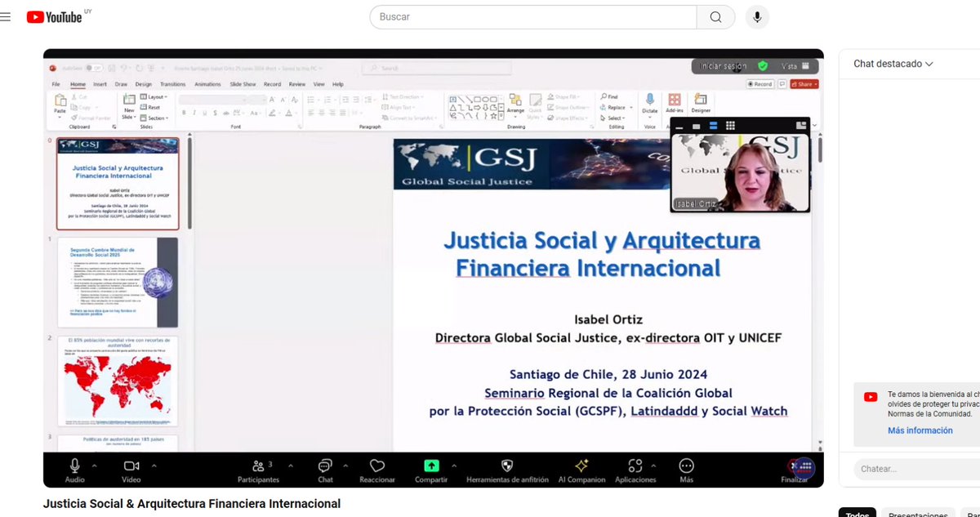Select the Segunda Cumbre Mundial slide thumbnail
980x517 pixels.
pyautogui.click(x=118, y=283)
